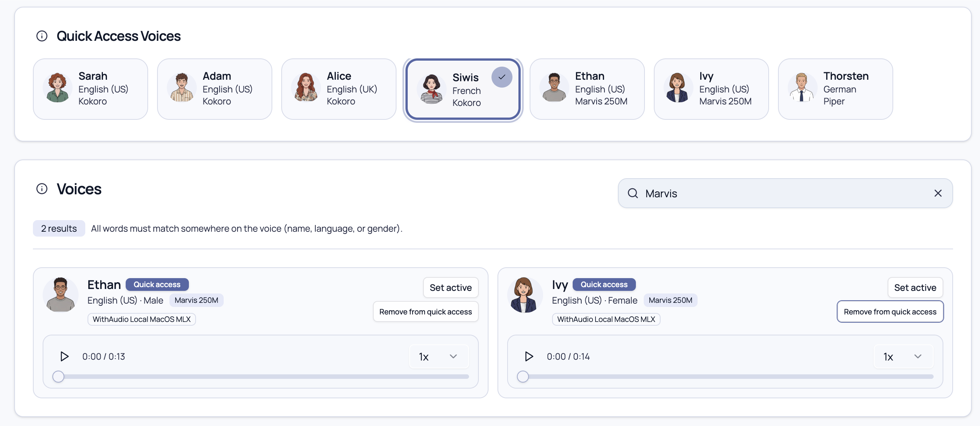Image resolution: width=980 pixels, height=426 pixels.
Task: Open the Quick Access Voices info tooltip
Action: click(x=42, y=36)
